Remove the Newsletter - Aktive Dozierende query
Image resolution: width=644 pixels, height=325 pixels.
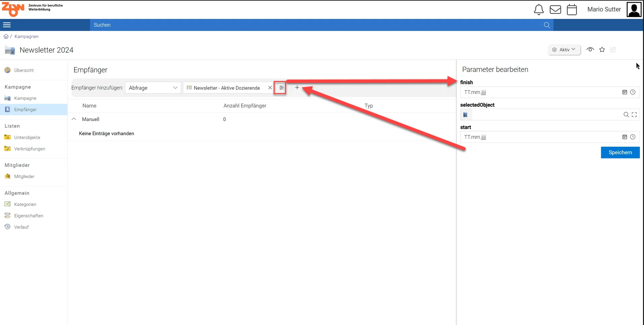click(270, 88)
